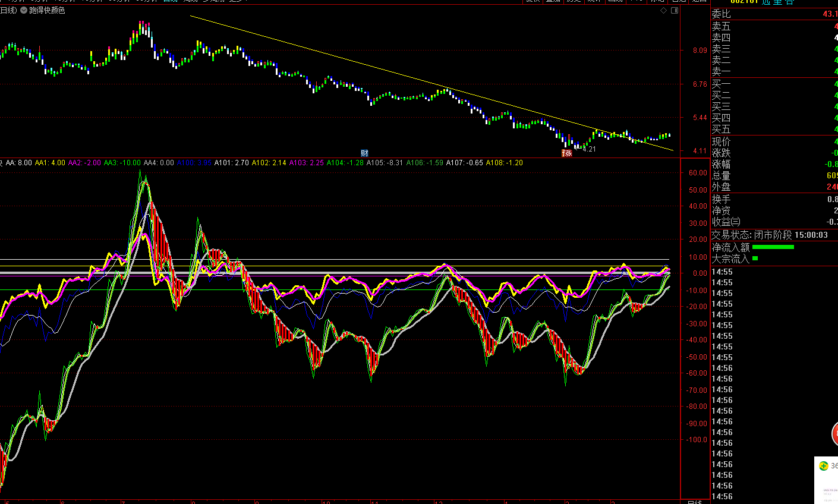The height and width of the screenshot is (504, 838).
Task: Click the 4.11 price axis label
Action: coord(700,151)
